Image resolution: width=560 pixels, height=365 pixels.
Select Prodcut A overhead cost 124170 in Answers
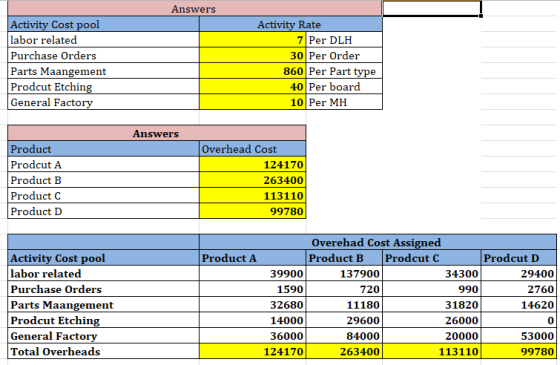point(252,164)
